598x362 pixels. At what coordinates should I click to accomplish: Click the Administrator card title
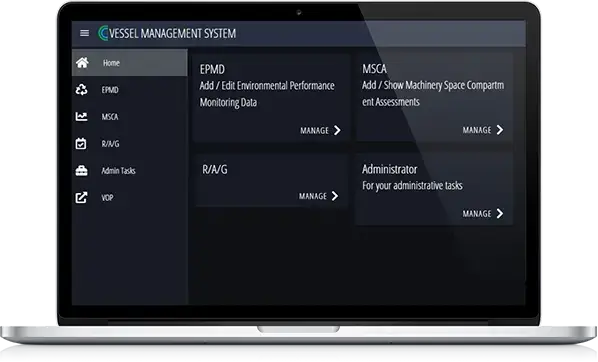point(389,169)
